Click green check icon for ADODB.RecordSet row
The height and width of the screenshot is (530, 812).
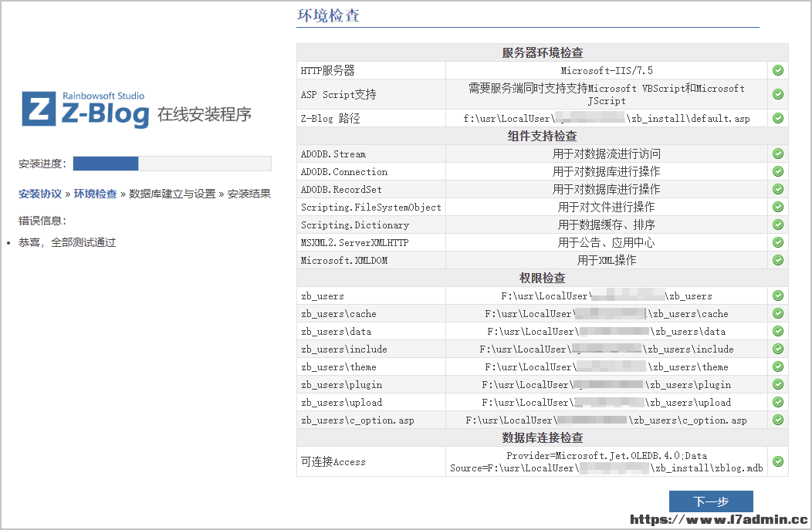coord(778,189)
